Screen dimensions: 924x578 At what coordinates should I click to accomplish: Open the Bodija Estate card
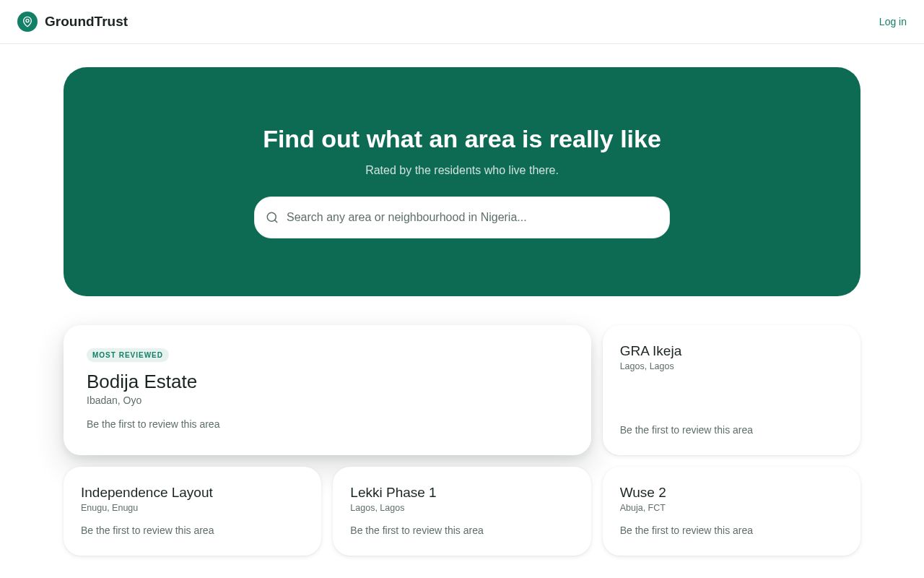pyautogui.click(x=327, y=390)
